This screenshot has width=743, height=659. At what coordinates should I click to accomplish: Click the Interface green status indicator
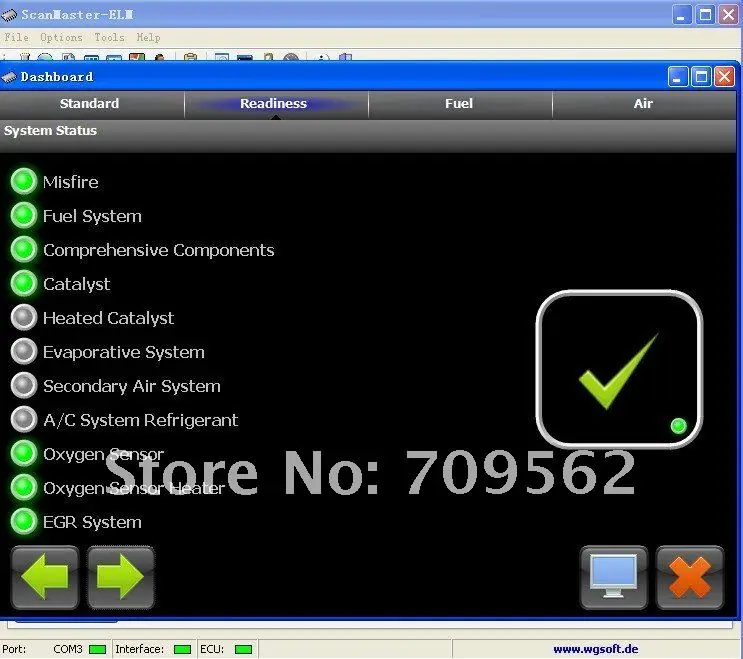coord(182,649)
